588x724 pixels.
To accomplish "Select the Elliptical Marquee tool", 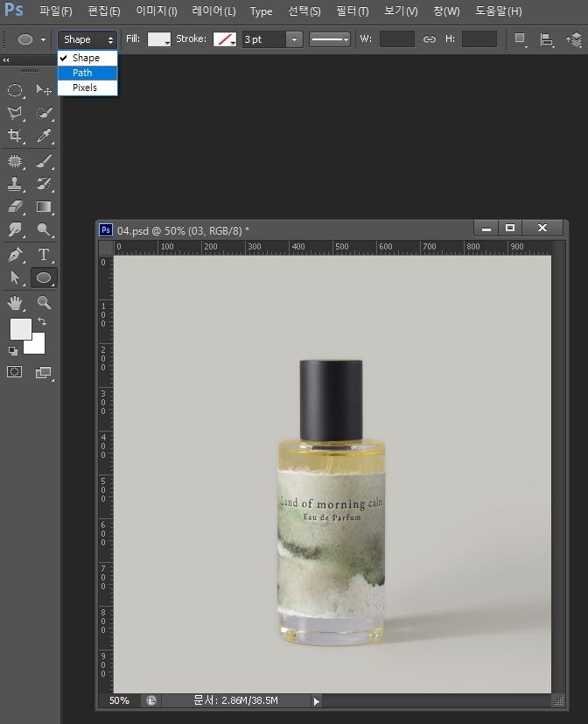I will click(15, 89).
